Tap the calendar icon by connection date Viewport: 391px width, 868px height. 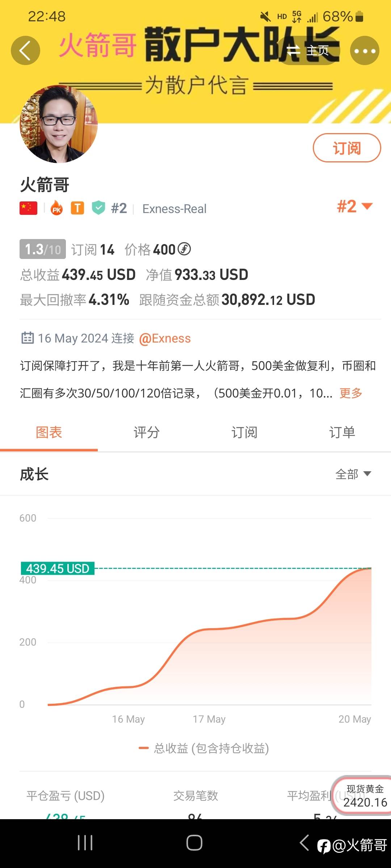tap(28, 338)
